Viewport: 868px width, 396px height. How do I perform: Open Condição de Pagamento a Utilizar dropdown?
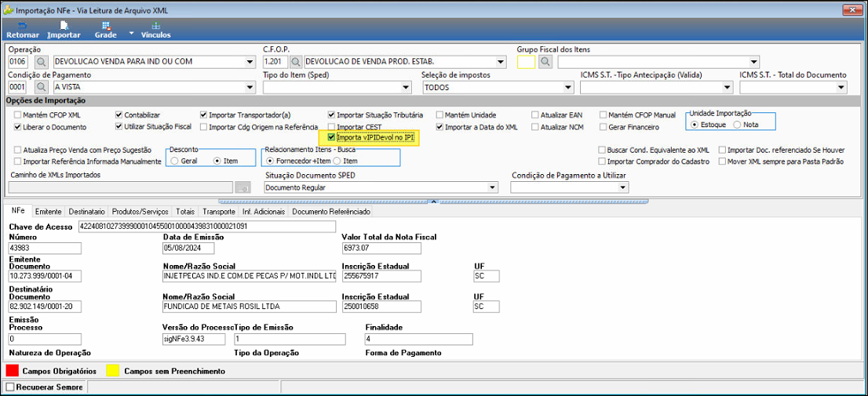tap(624, 188)
